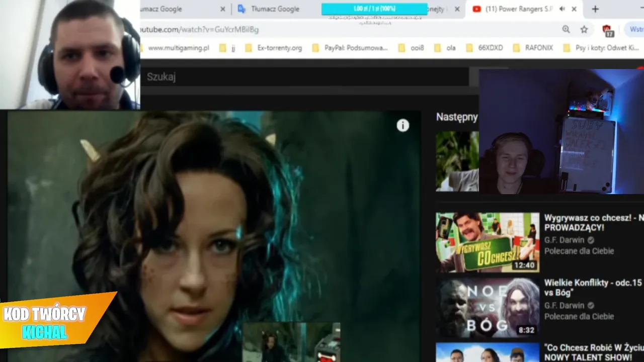
Task: Close the tab hidden behind the donation bar
Action: click(x=457, y=9)
